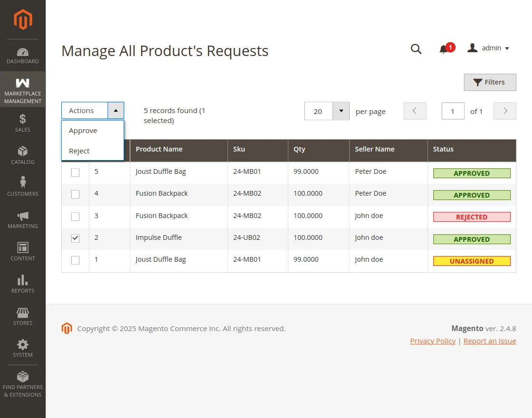Click John doe seller in row 3
Screen dimensions: 532x418
click(x=369, y=216)
